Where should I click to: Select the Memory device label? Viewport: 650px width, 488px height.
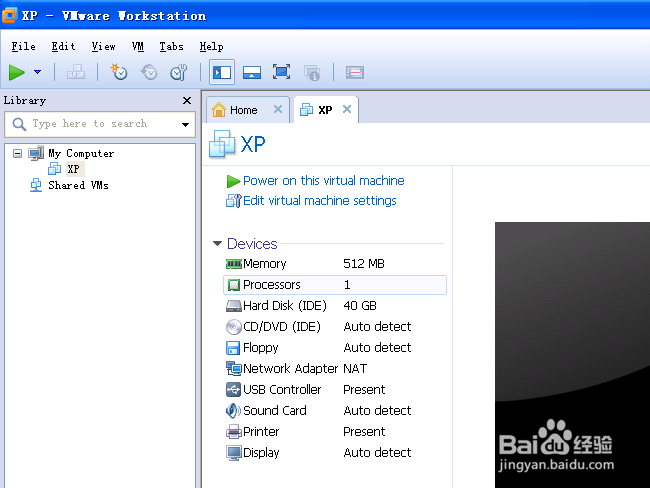coord(264,264)
